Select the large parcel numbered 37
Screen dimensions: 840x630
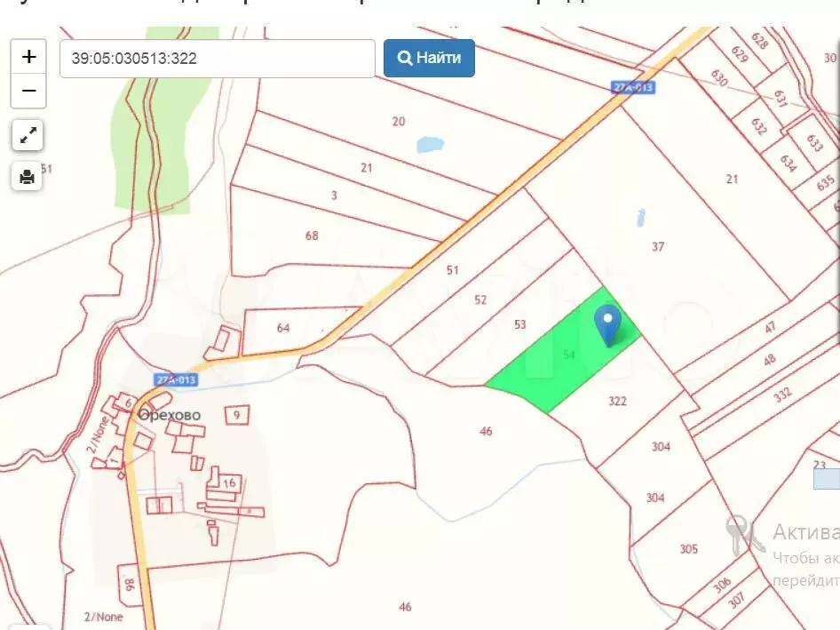point(658,247)
